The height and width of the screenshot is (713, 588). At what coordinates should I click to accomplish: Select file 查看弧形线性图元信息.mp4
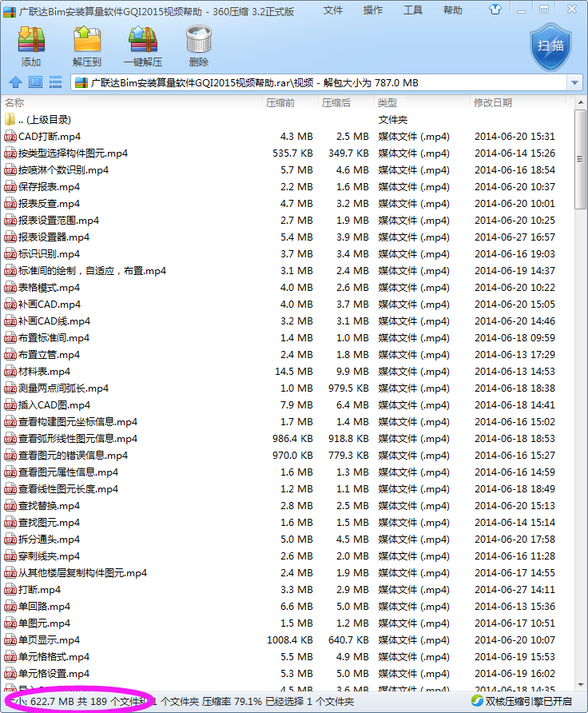point(77,439)
